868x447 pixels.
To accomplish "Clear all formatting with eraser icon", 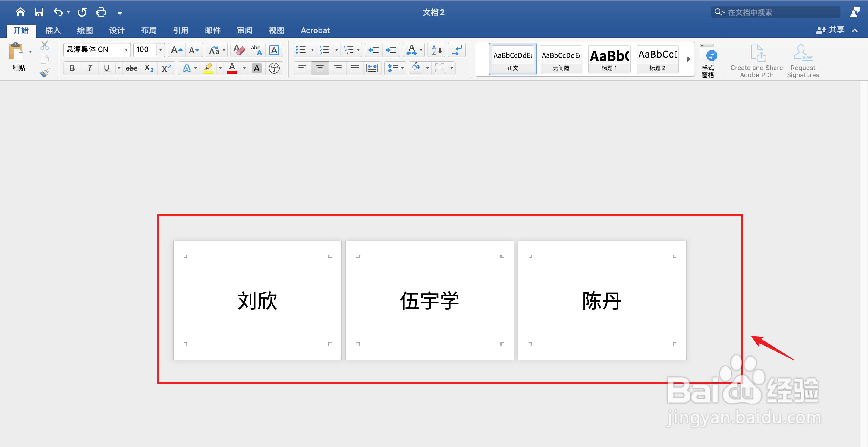I will point(239,50).
